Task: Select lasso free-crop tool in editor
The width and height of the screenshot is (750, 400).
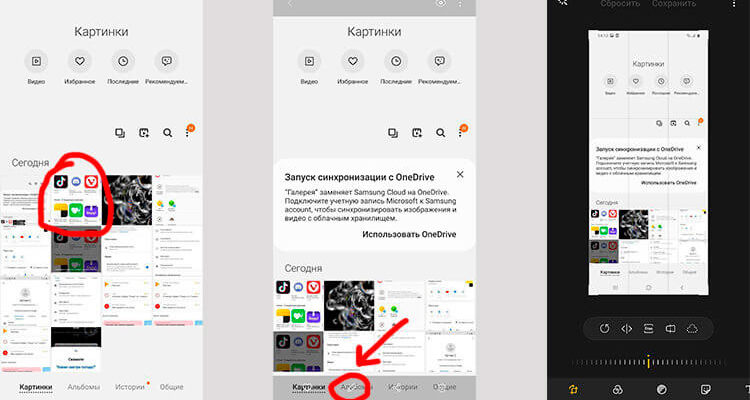Action: point(692,329)
